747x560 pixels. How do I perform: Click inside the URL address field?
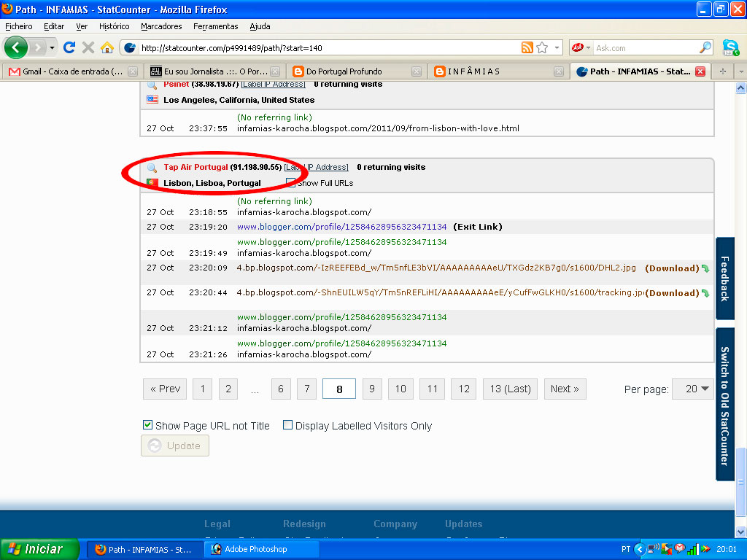(x=329, y=48)
